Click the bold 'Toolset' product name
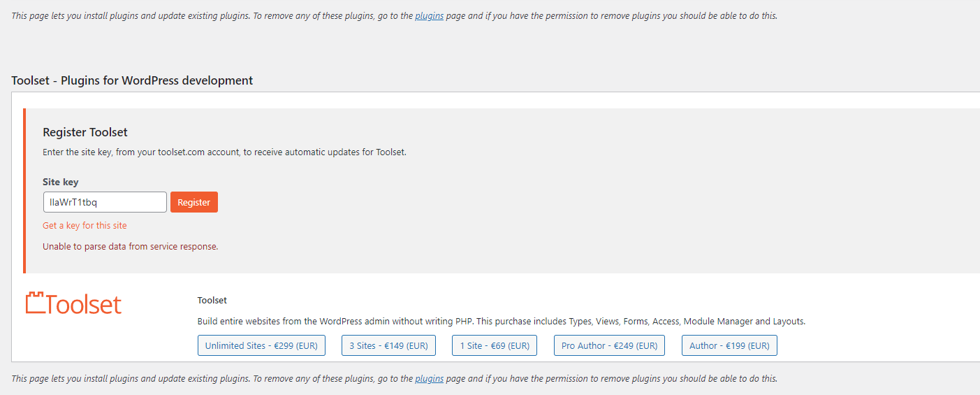The image size is (980, 395). (212, 300)
